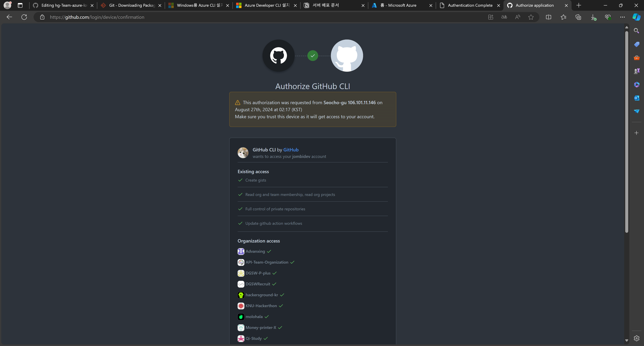Click the translate page icon
The image size is (644, 346).
point(504,17)
